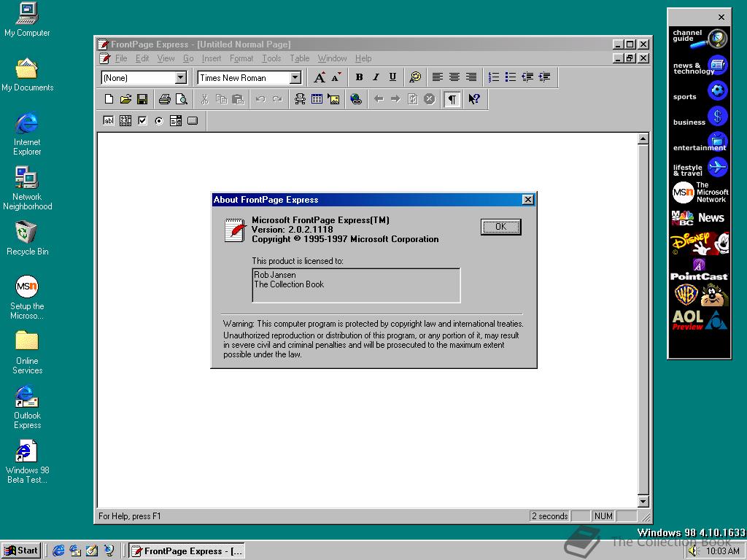Launch Internet Explorer from Quick Launch
The height and width of the screenshot is (560, 747).
(x=58, y=551)
